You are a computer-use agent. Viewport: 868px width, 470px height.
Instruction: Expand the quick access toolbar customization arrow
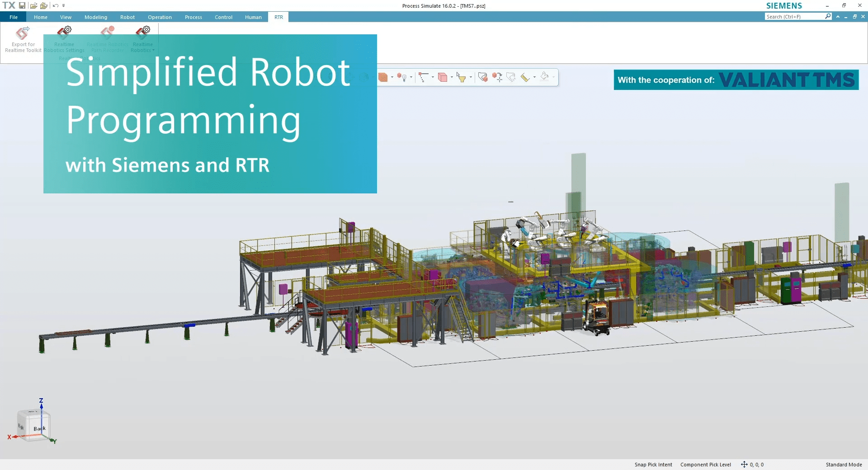(63, 6)
